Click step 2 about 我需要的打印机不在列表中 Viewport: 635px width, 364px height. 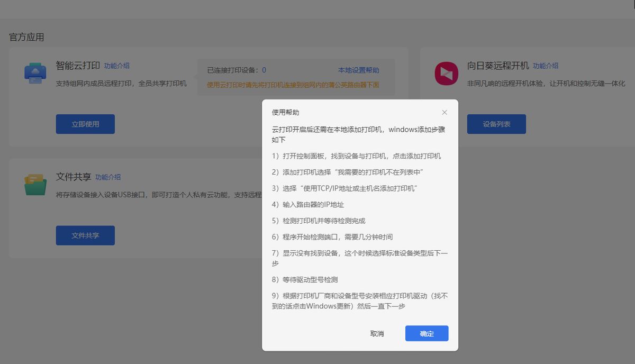coord(348,172)
